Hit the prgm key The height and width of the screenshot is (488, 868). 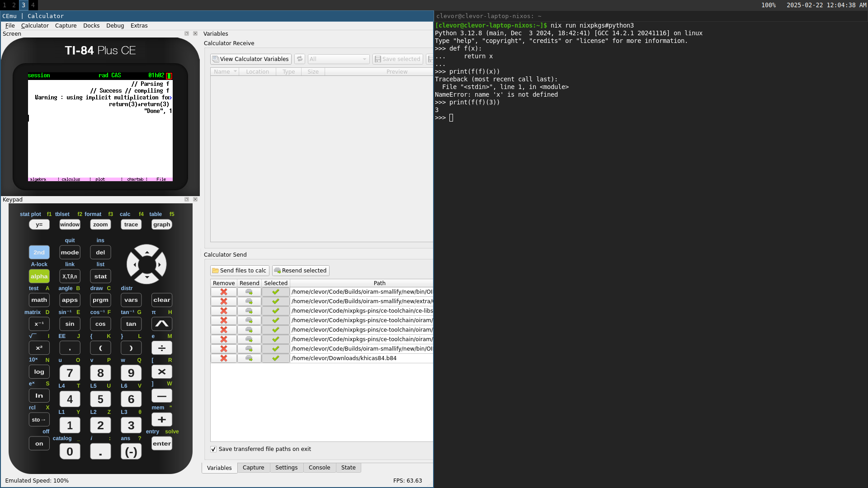(100, 300)
